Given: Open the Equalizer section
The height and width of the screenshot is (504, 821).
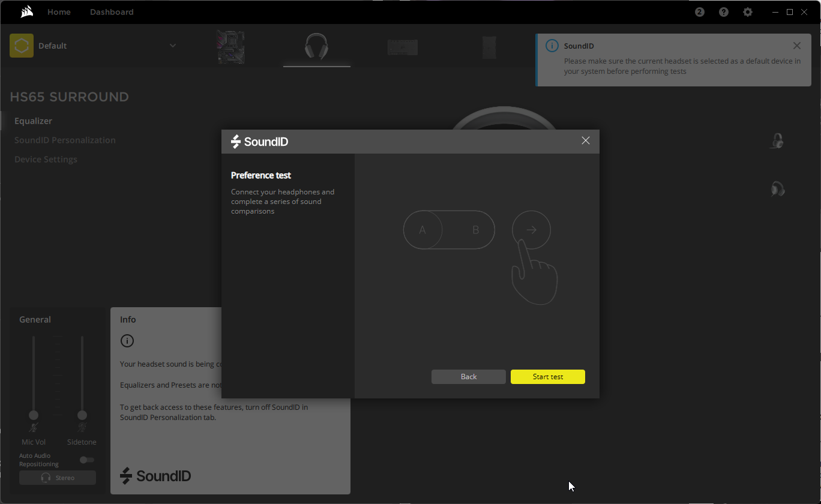Looking at the screenshot, I should 33,121.
